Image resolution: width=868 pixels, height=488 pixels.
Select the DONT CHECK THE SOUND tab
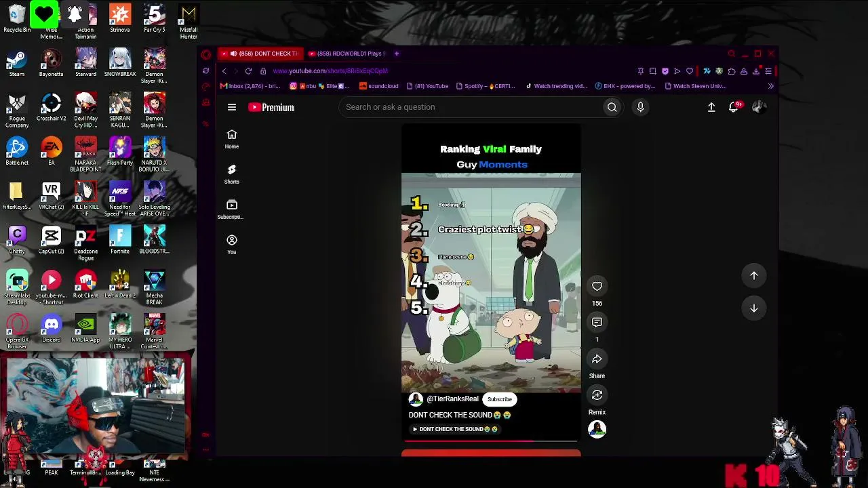[x=260, y=54]
